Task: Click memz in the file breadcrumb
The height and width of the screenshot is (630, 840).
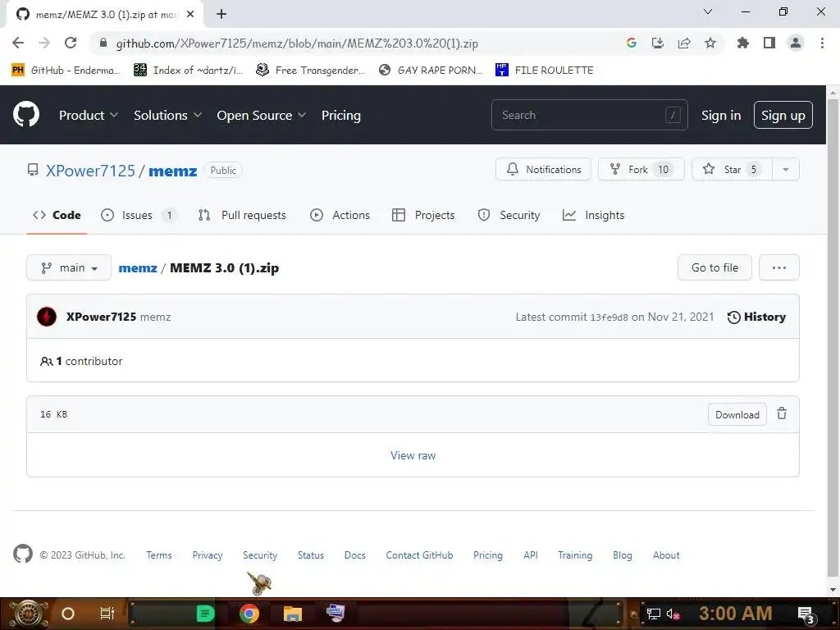Action: [x=138, y=268]
